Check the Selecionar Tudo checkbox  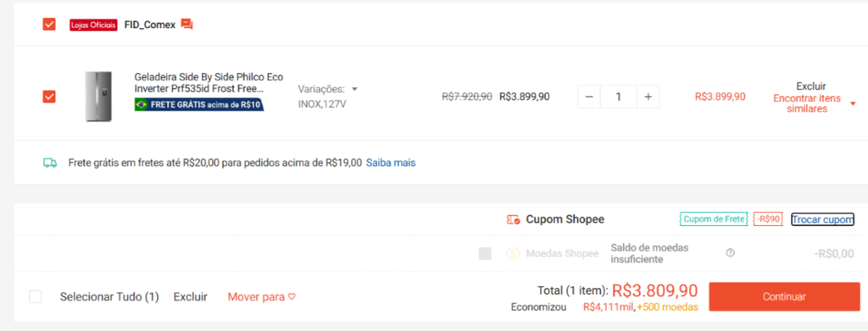pyautogui.click(x=36, y=297)
